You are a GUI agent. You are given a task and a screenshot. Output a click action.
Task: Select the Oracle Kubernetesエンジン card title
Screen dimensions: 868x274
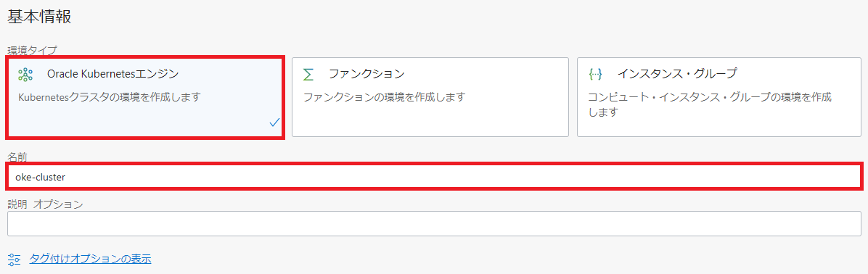[x=113, y=73]
